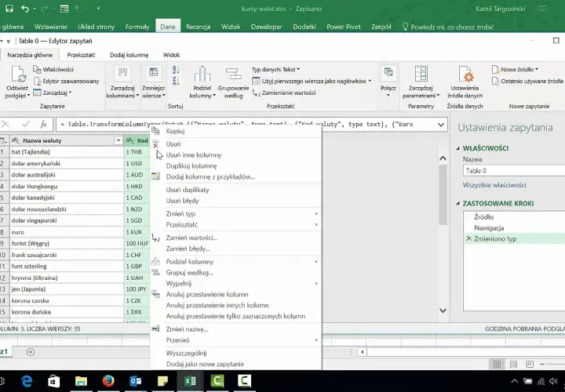Click Nowe źródło icon
The image size is (565, 392).
click(x=496, y=70)
